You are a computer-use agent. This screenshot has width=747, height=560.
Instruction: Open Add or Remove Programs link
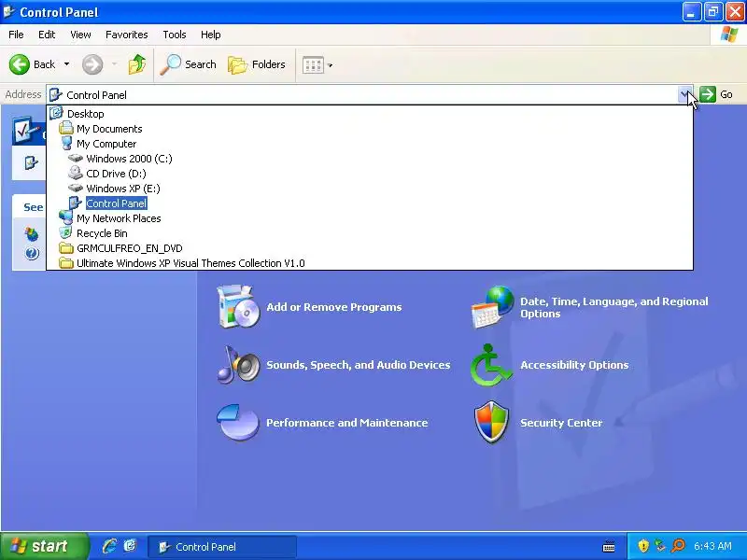pyautogui.click(x=334, y=307)
